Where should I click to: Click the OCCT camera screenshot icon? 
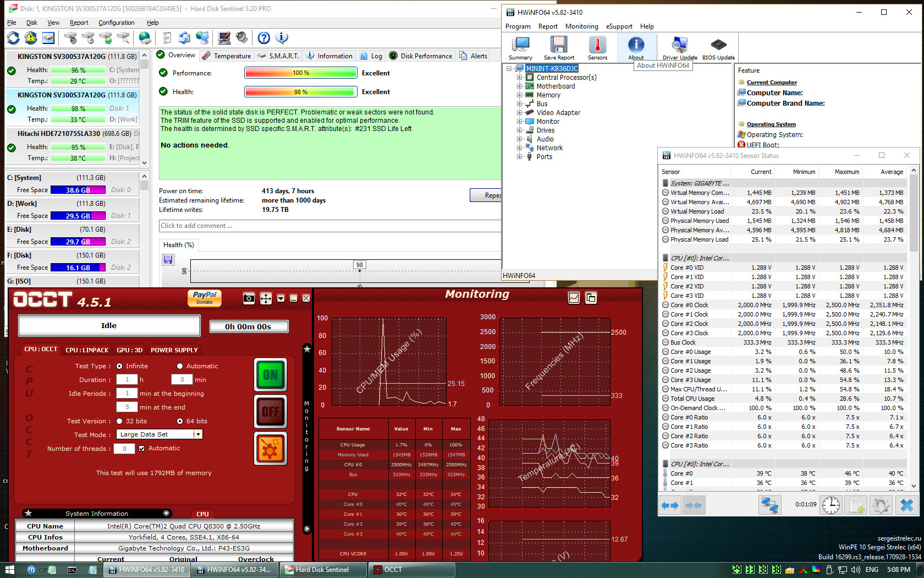tap(249, 298)
